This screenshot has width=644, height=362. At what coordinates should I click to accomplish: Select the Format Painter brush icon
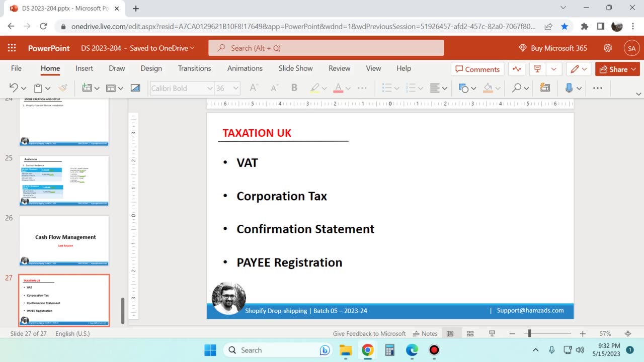[x=62, y=88]
